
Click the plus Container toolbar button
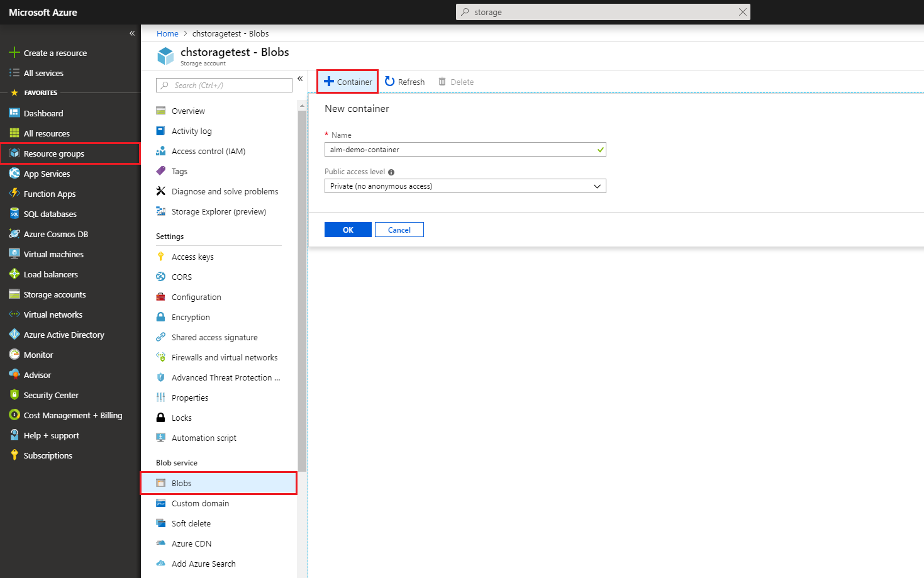pos(348,82)
